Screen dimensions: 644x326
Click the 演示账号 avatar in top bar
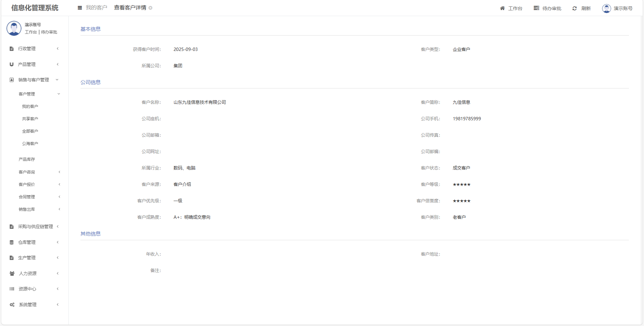coord(606,8)
